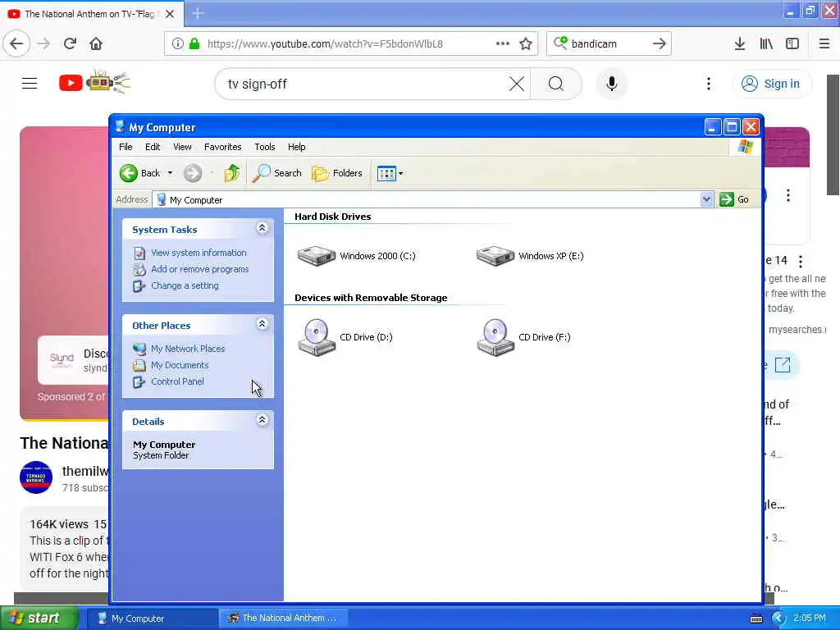Open the Tools menu

[265, 147]
